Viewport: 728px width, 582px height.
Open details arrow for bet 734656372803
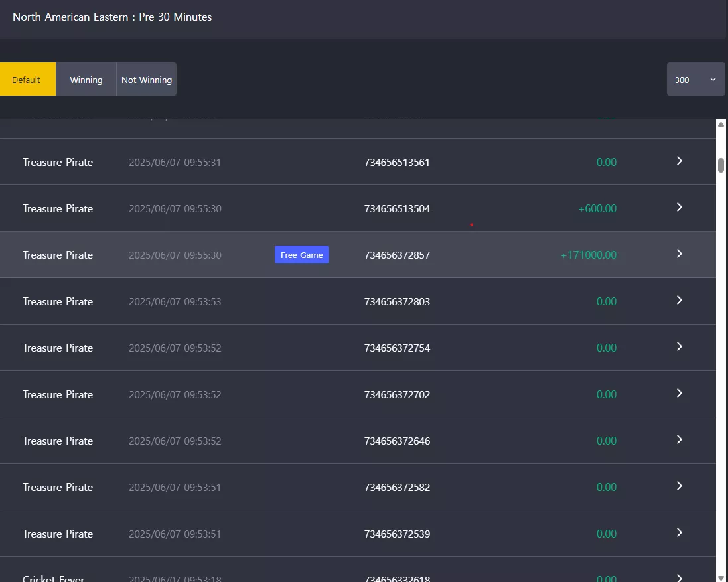click(680, 300)
